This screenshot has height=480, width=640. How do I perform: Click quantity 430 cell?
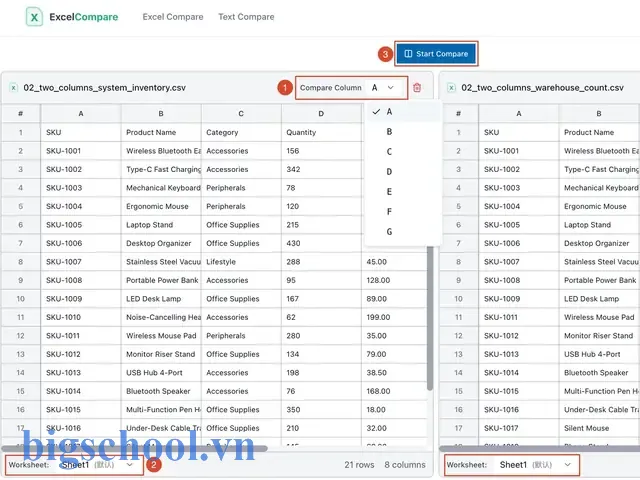pyautogui.click(x=321, y=243)
